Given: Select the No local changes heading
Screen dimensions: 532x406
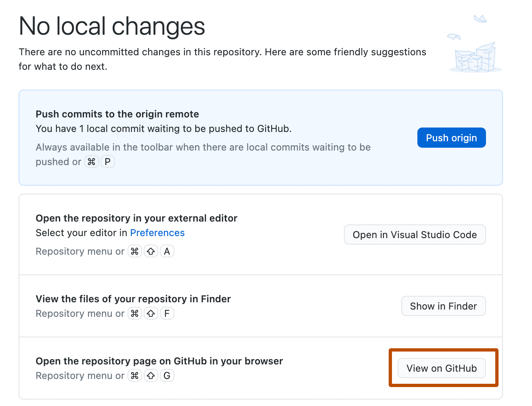Looking at the screenshot, I should [112, 26].
